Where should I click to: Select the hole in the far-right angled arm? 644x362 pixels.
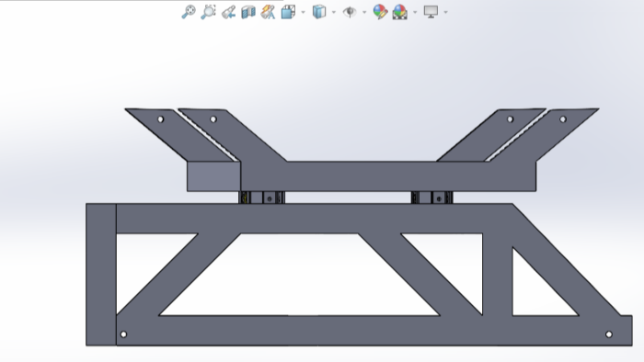click(563, 119)
